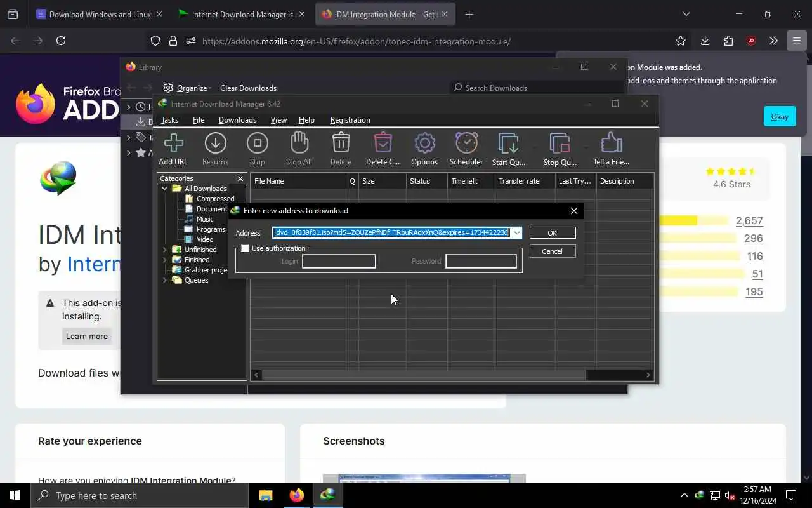Click the Learn more button

87,336
